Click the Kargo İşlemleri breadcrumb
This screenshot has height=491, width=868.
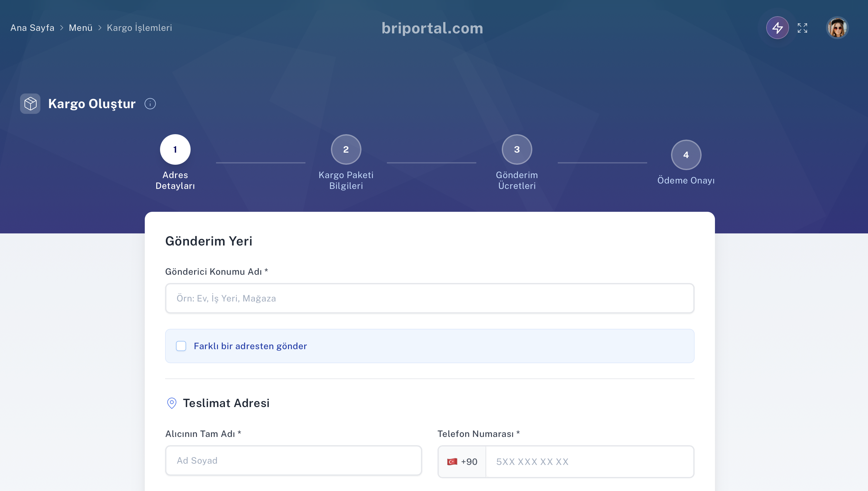pyautogui.click(x=139, y=28)
